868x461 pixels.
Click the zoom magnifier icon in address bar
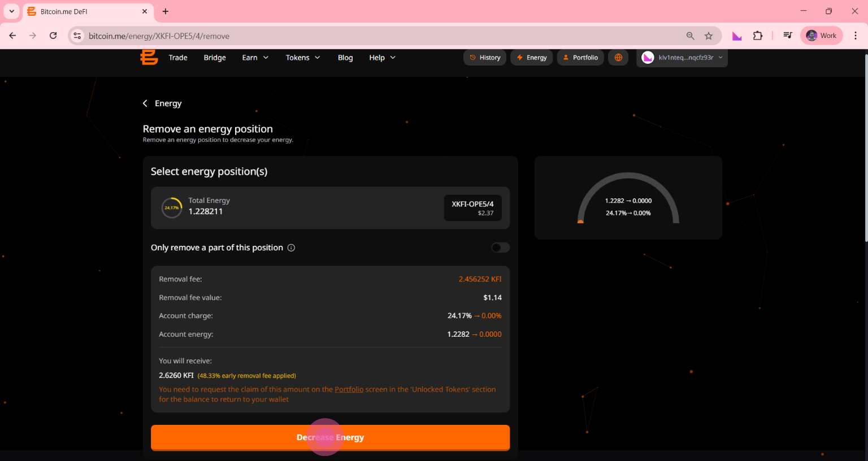coord(690,36)
